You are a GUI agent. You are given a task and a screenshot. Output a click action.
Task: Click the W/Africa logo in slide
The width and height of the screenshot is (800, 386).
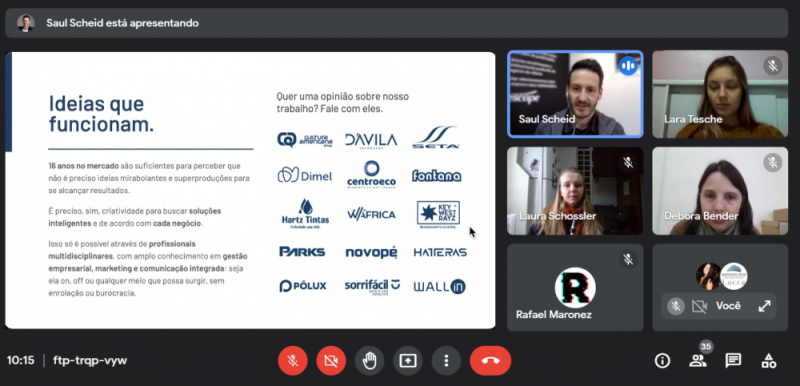point(371,214)
